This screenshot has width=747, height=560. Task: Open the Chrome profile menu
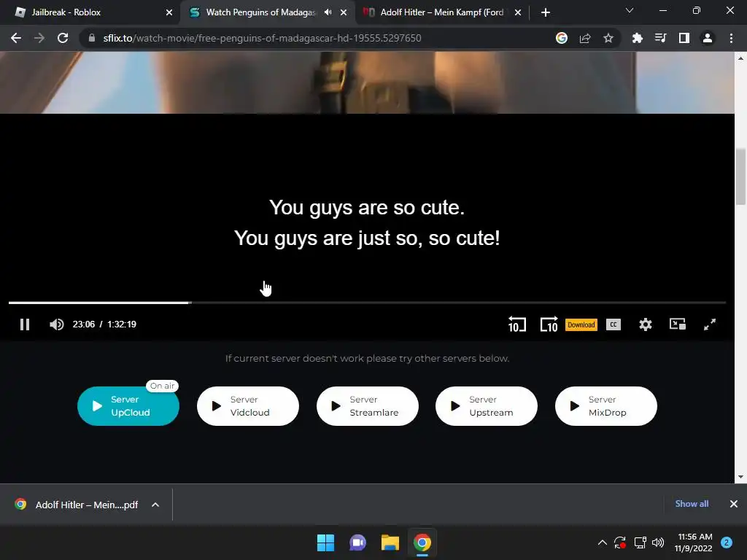click(708, 38)
